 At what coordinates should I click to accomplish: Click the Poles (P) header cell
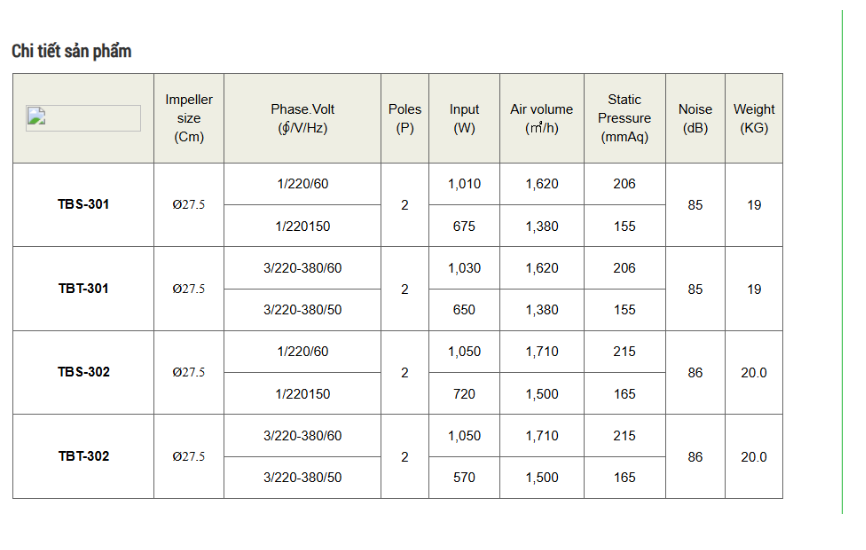pyautogui.click(x=405, y=118)
